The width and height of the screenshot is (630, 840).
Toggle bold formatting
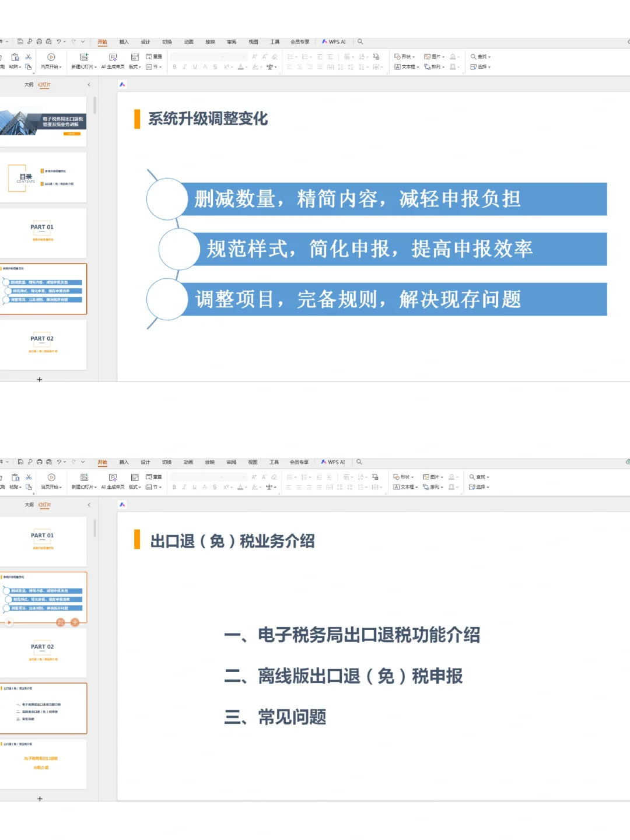[x=174, y=66]
